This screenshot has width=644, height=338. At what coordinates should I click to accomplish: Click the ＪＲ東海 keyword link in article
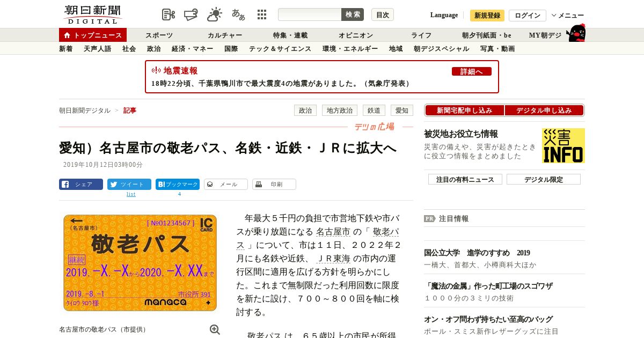tap(334, 259)
